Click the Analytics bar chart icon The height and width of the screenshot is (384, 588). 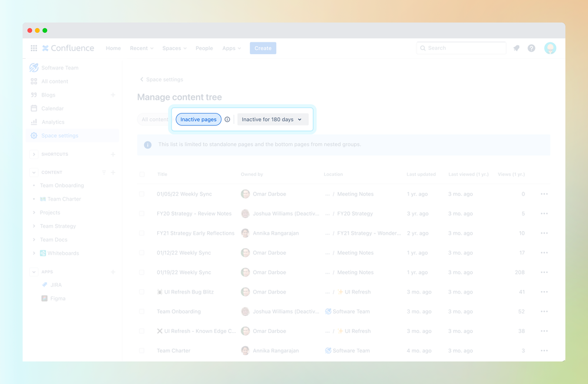point(34,122)
